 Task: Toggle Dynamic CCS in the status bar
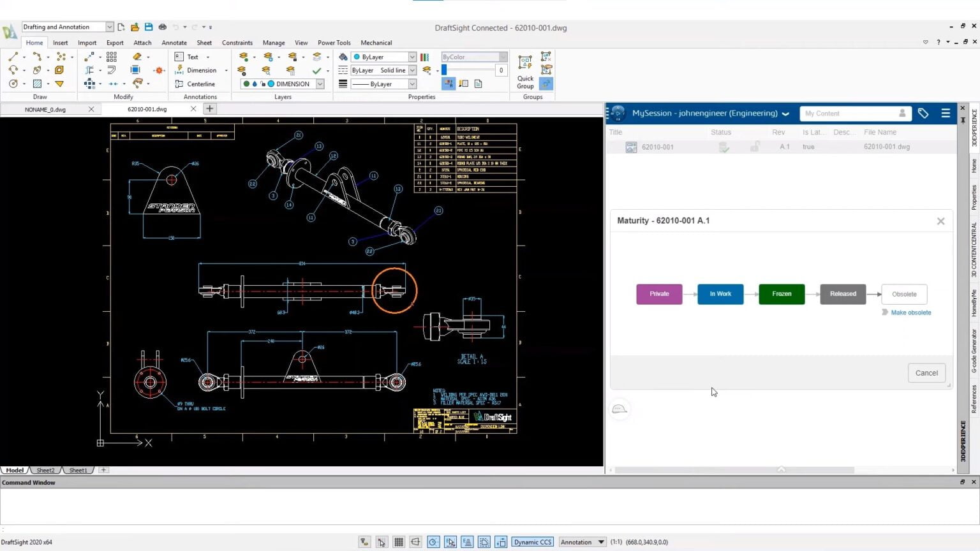coord(532,541)
